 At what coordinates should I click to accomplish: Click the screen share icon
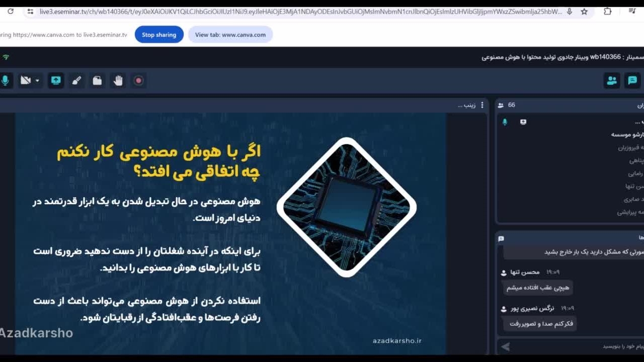[x=56, y=80]
